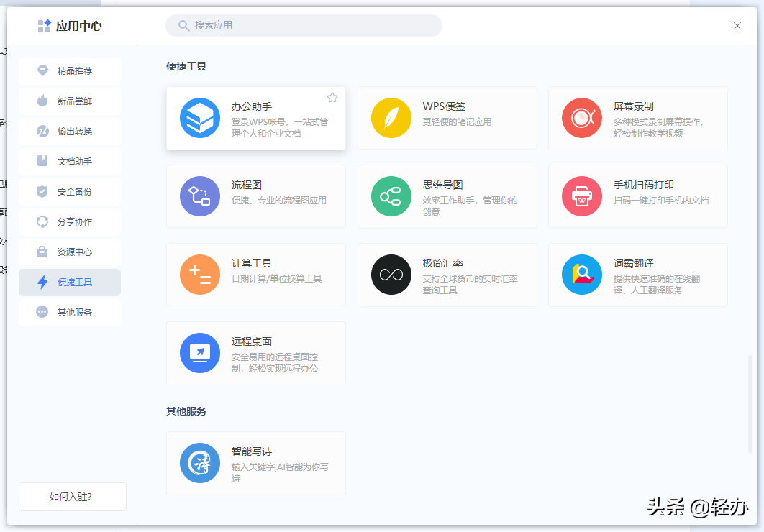Click the 新品尝鲜 flame icon
This screenshot has height=532, width=764.
click(x=42, y=101)
